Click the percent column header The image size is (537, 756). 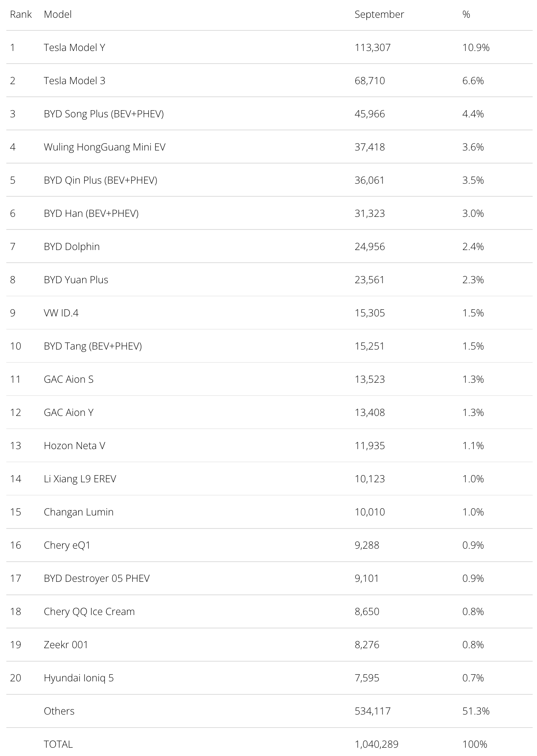coord(466,14)
